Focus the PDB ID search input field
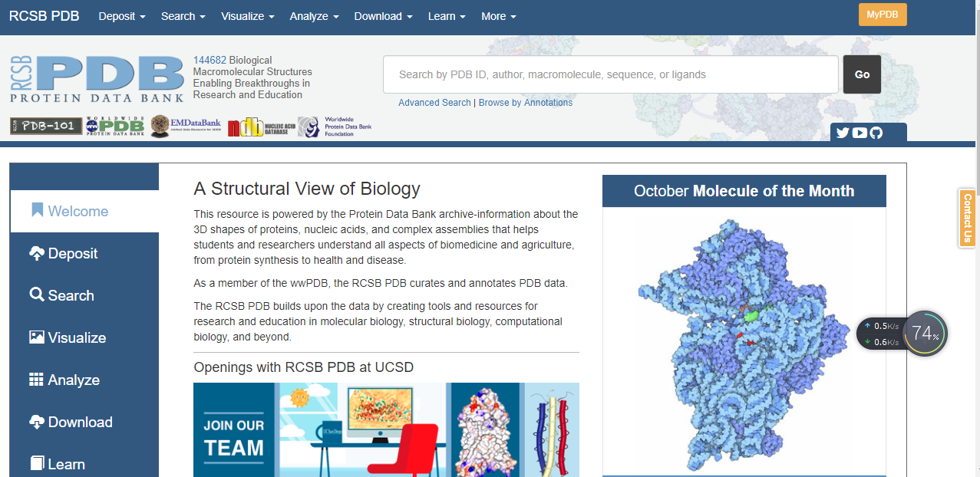Viewport: 980px width, 477px height. point(611,74)
